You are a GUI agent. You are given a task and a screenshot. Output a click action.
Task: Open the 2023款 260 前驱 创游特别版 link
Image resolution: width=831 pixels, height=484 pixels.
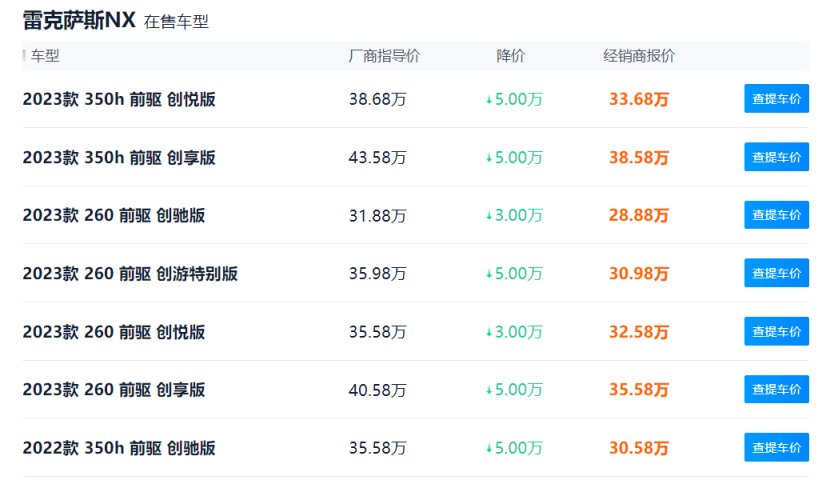click(x=130, y=273)
